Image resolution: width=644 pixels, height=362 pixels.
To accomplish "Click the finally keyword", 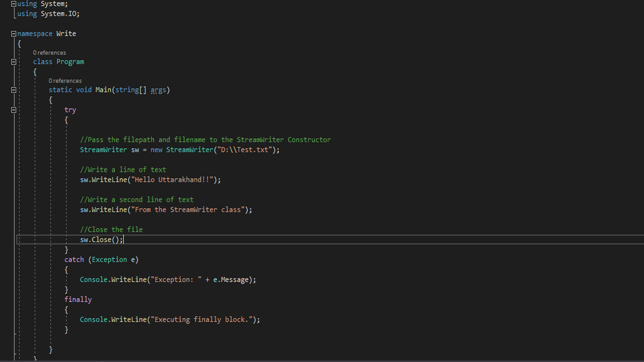I will 78,299.
